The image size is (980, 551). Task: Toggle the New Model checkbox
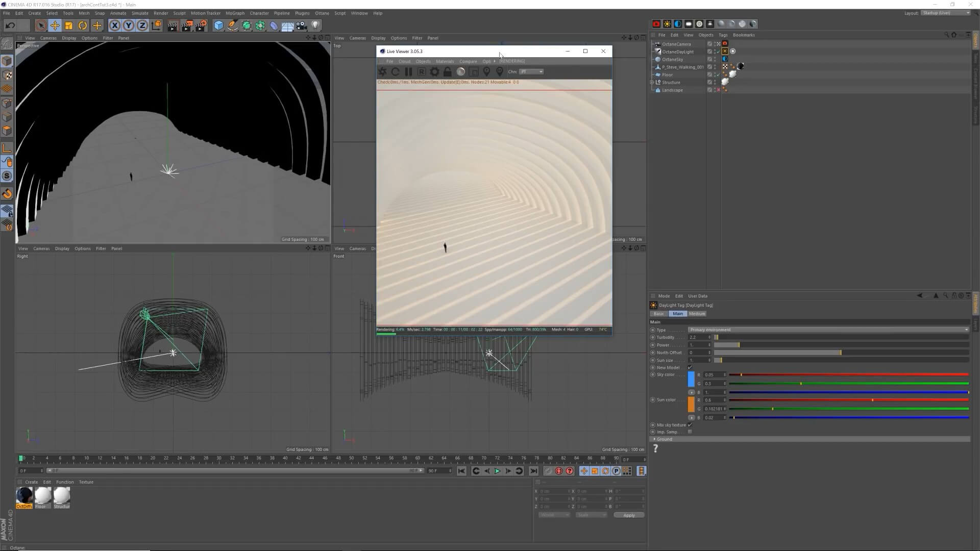pyautogui.click(x=690, y=367)
